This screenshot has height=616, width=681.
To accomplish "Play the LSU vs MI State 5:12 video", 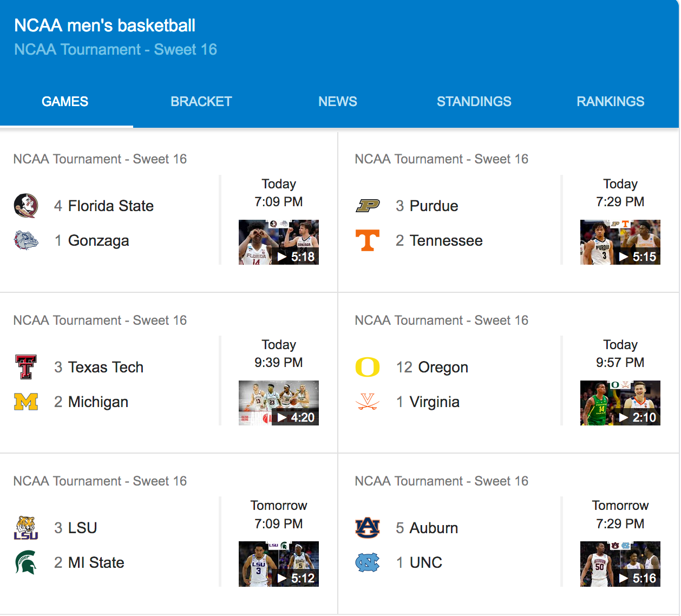I will coord(279,564).
